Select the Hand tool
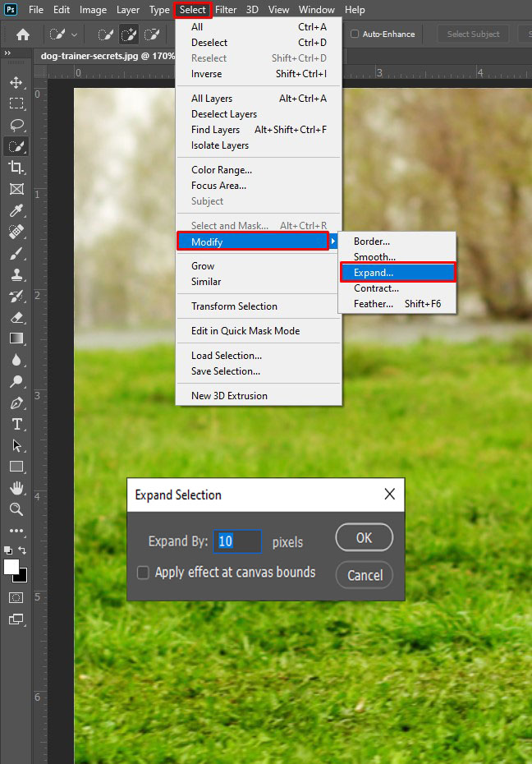The width and height of the screenshot is (532, 764). [16, 488]
